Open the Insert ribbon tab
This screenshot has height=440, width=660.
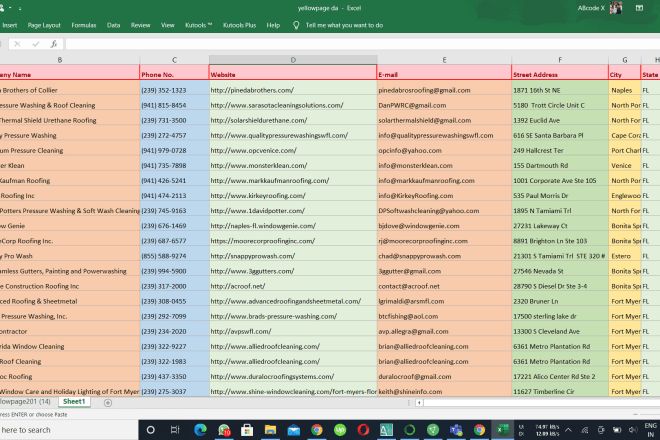coord(9,25)
